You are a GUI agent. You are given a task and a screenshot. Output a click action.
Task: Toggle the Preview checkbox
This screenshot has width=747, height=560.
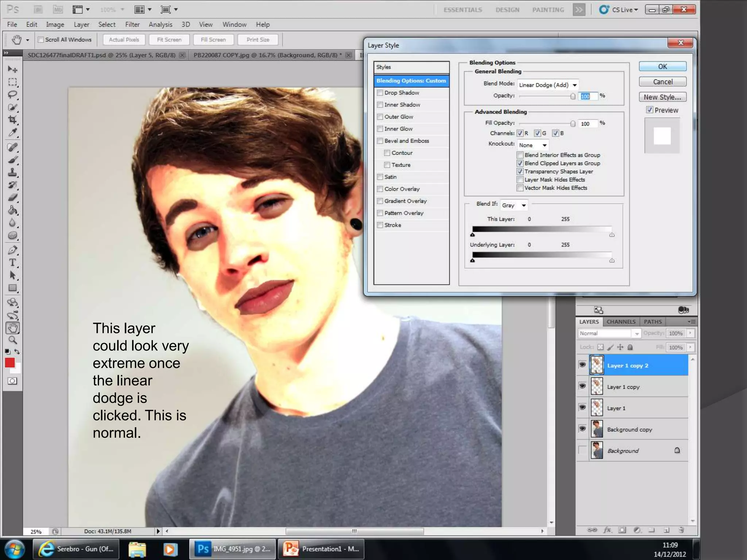pyautogui.click(x=650, y=110)
